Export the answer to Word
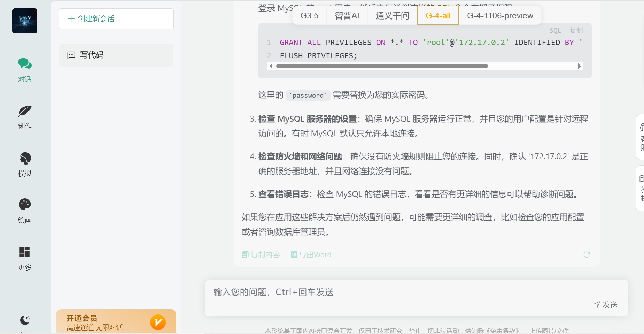Image resolution: width=644 pixels, height=334 pixels. (311, 255)
